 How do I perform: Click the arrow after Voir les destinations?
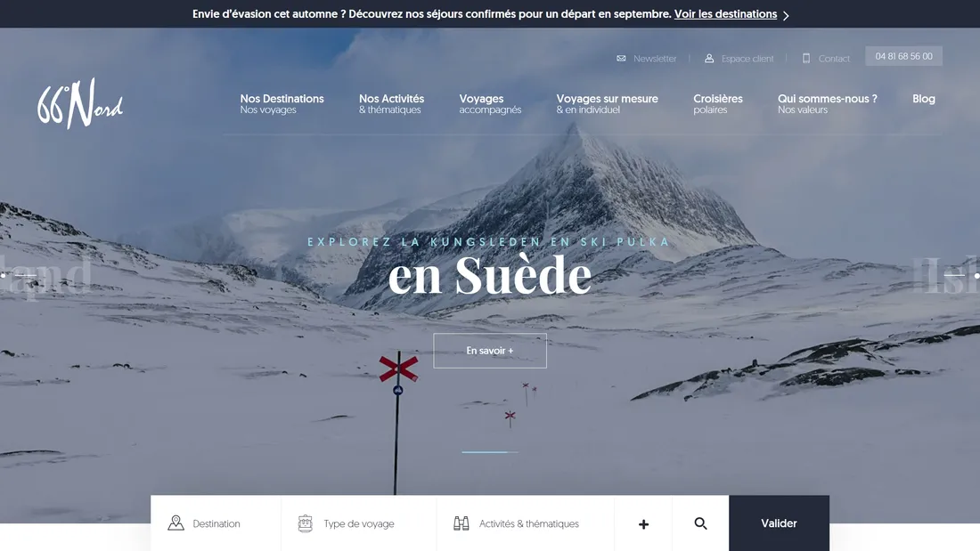tap(786, 15)
